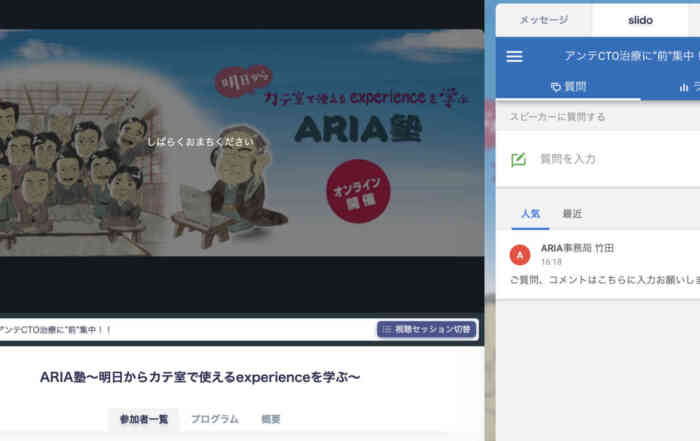Select the 最近 sorting tab

pyautogui.click(x=572, y=214)
